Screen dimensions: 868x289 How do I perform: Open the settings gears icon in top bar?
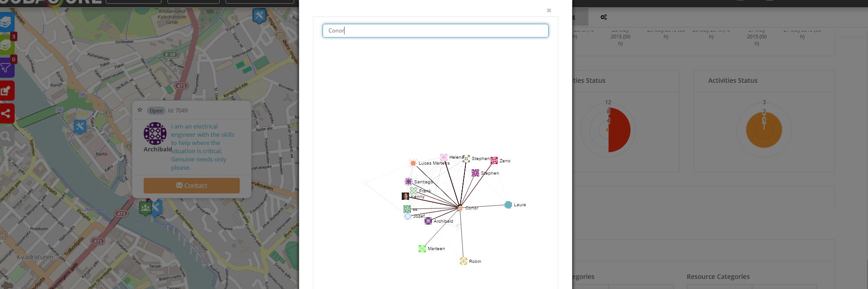click(x=604, y=17)
